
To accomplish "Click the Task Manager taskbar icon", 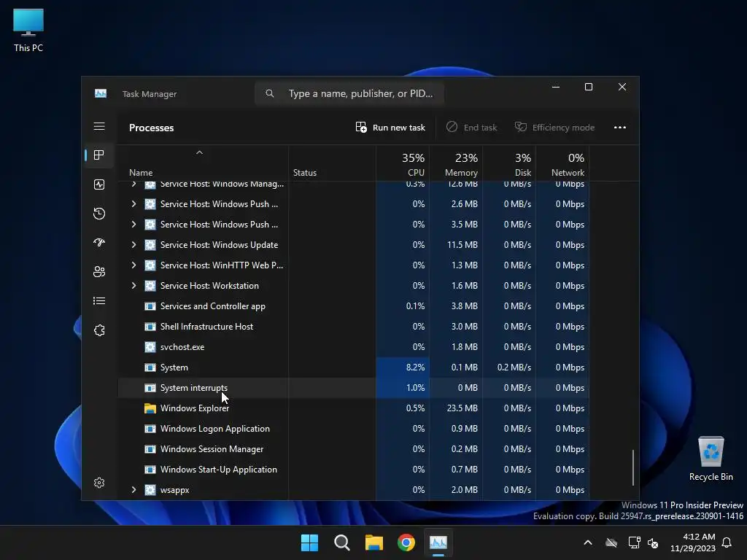I will point(438,542).
